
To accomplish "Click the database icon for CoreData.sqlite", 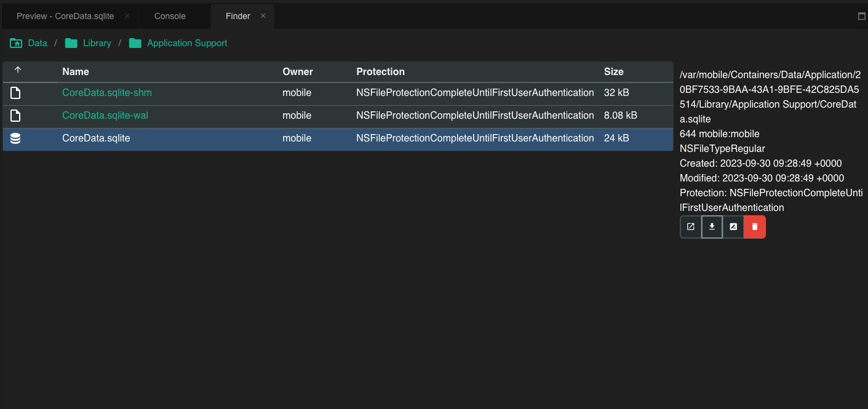I will pos(16,138).
